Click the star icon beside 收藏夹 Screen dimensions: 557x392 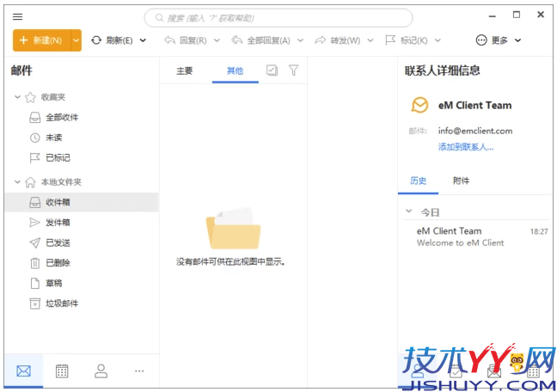pyautogui.click(x=30, y=97)
